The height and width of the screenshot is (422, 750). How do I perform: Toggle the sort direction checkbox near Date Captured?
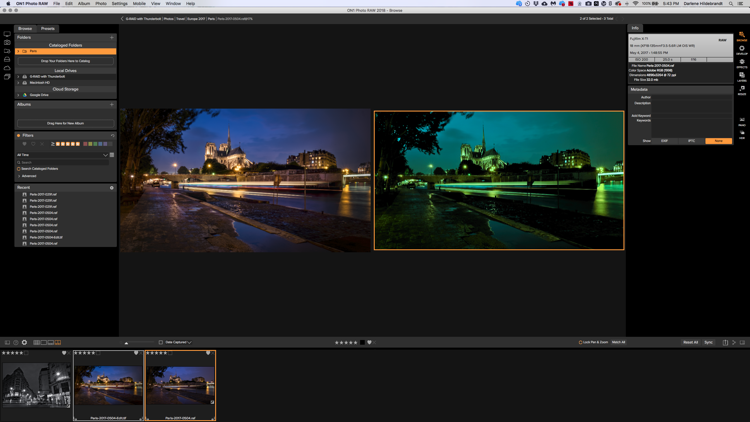coord(161,343)
